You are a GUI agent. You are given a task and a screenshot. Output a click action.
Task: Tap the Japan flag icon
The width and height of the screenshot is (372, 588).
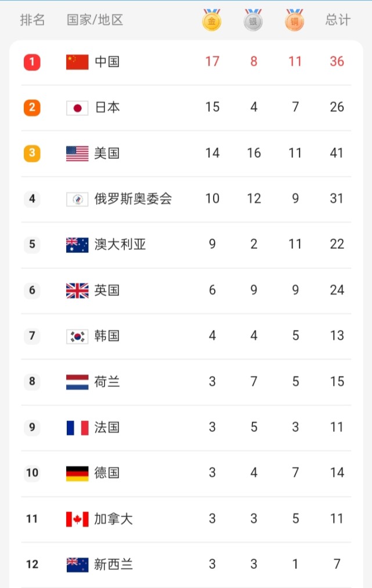(x=77, y=107)
